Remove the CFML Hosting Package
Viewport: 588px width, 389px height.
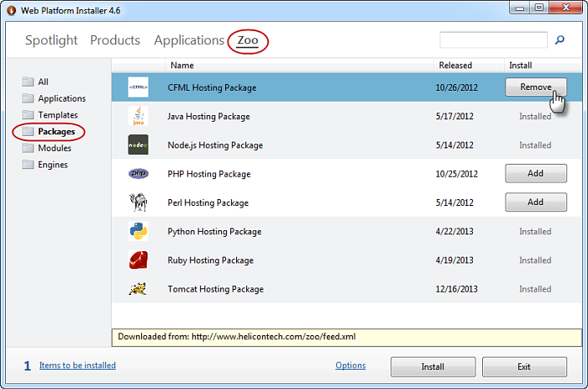(535, 87)
